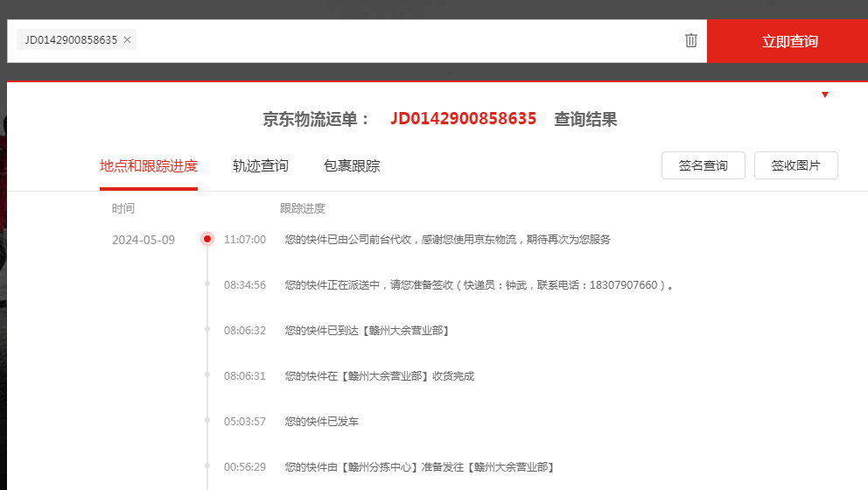Click the timeline dot at 08:34:56
868x490 pixels.
207,284
